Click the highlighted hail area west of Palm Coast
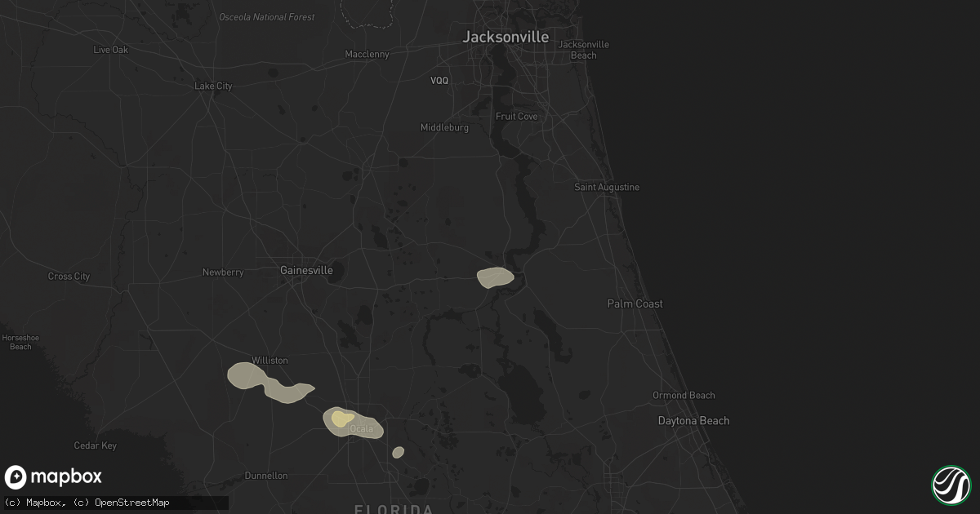The height and width of the screenshot is (514, 980). pos(496,278)
